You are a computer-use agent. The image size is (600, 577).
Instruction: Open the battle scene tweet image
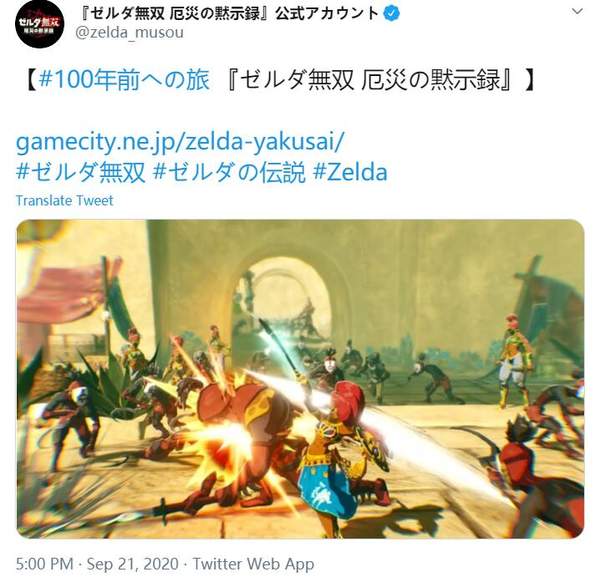[x=300, y=379]
